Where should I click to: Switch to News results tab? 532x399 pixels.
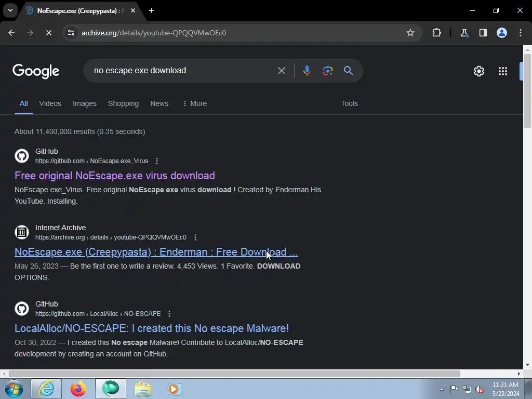(x=159, y=103)
